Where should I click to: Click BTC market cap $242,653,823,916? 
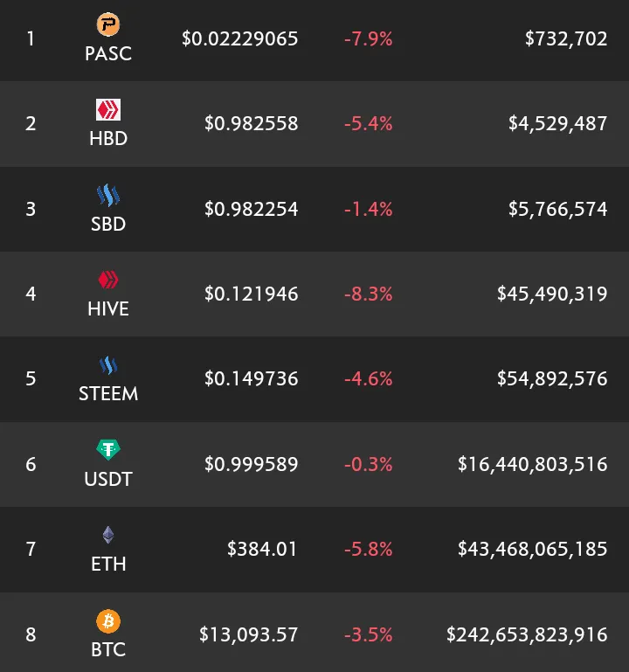point(527,634)
